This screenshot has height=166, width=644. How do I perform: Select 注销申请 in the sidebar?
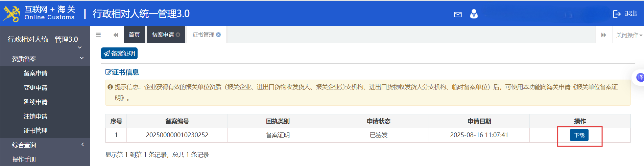35,116
